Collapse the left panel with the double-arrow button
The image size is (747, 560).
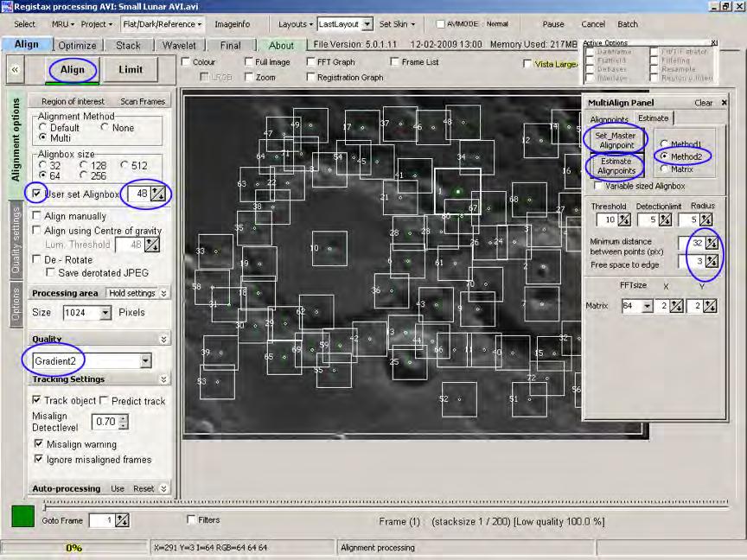pos(16,69)
